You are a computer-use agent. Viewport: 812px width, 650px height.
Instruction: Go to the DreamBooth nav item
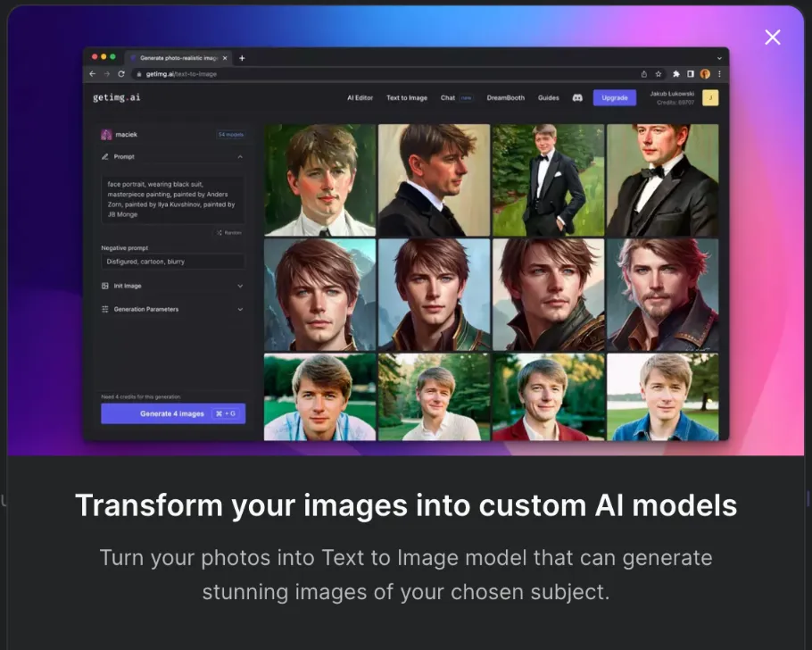click(x=505, y=98)
